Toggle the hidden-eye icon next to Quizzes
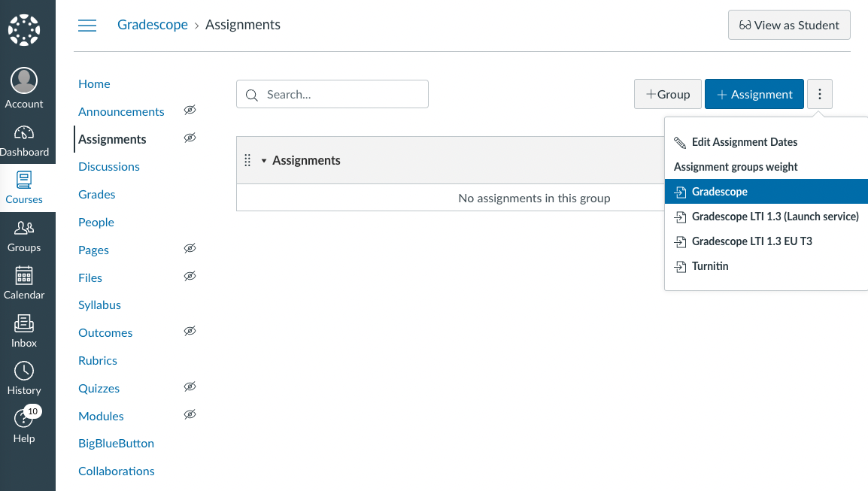Screen dimensions: 868x491 tap(190, 386)
